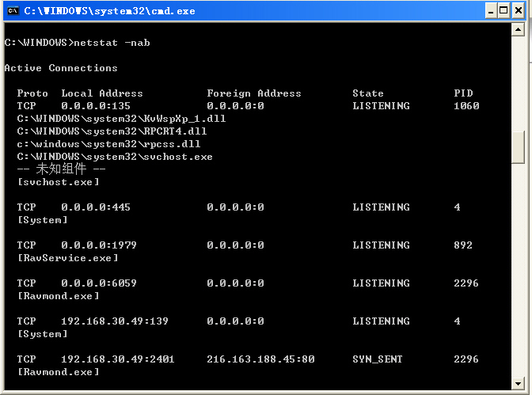Click [System] under port 139
The height and width of the screenshot is (395, 532).
[x=43, y=334]
